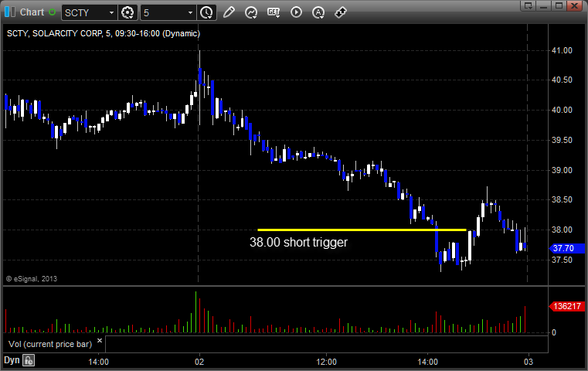Click the 03 date axis label

[529, 362]
